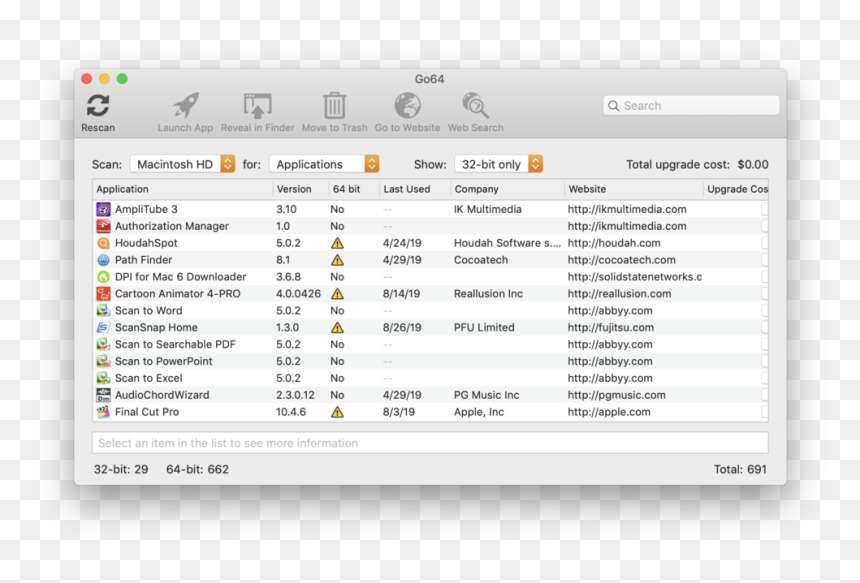
Task: Click warning triangle in Path Finder row
Action: coord(337,260)
